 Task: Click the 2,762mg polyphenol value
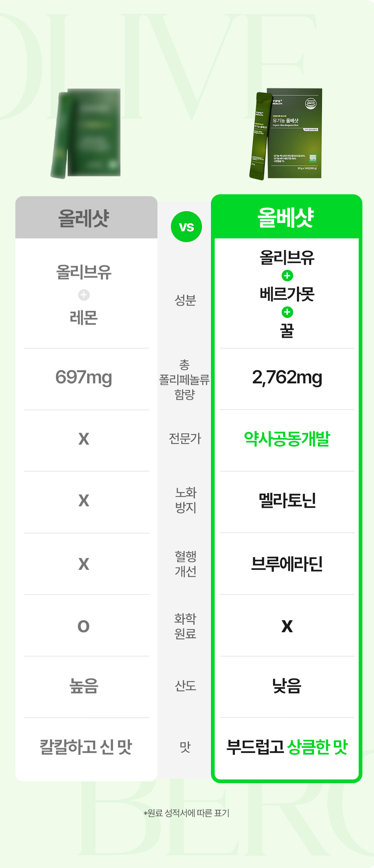coord(287,377)
